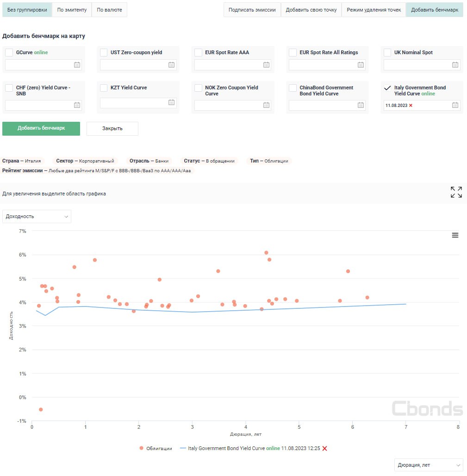Click the negative-yield bond point near -0.5%
467x476 pixels.
pos(41,409)
